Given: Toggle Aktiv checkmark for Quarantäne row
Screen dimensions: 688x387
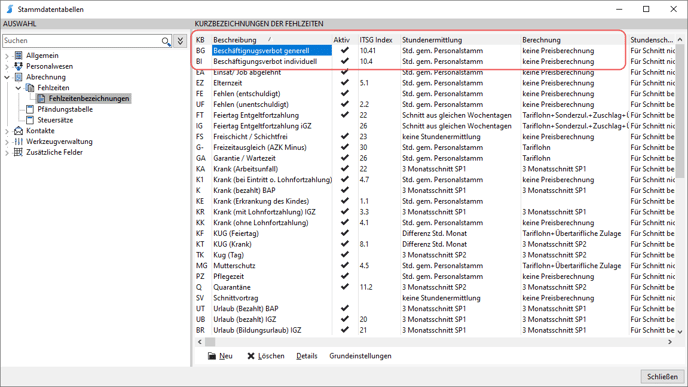Looking at the screenshot, I should (345, 287).
